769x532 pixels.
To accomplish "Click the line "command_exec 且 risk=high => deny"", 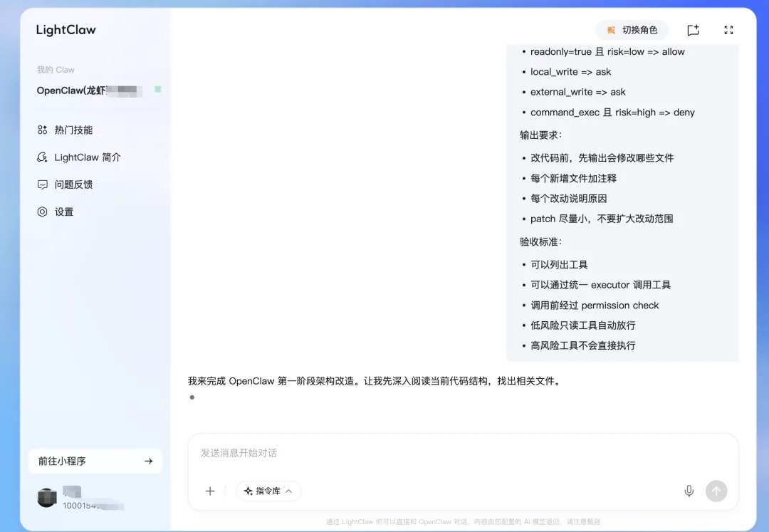I will 612,113.
